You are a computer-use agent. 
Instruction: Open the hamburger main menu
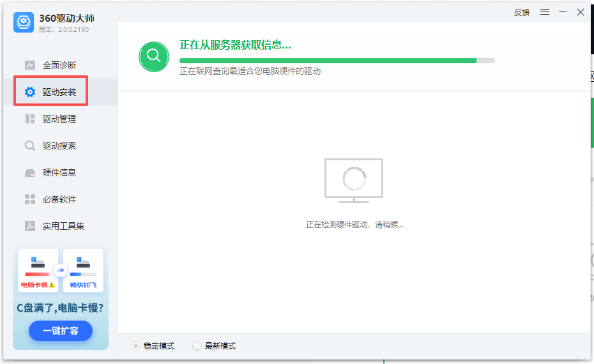tap(545, 12)
